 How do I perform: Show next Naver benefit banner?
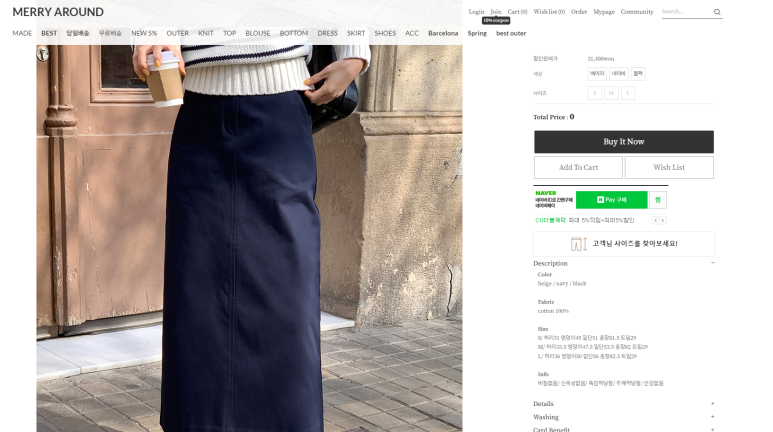pyautogui.click(x=663, y=220)
